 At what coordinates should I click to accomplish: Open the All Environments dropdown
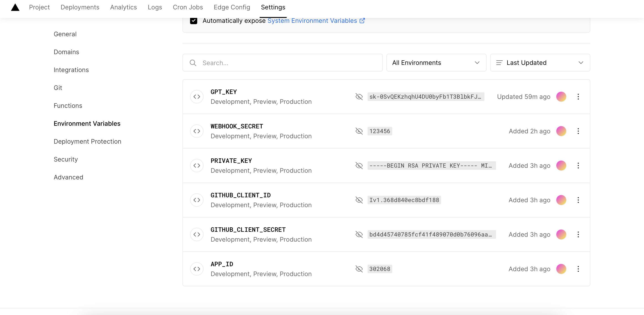pyautogui.click(x=436, y=63)
